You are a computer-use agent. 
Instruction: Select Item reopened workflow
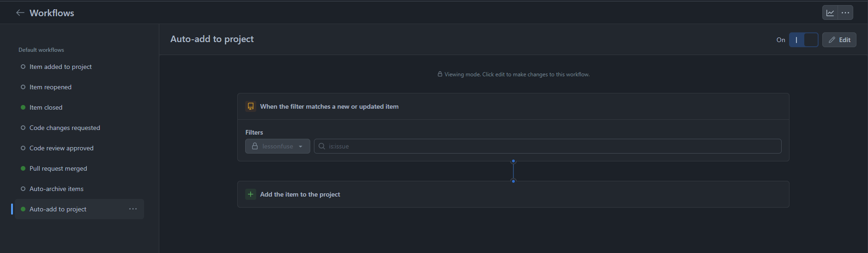coord(50,87)
